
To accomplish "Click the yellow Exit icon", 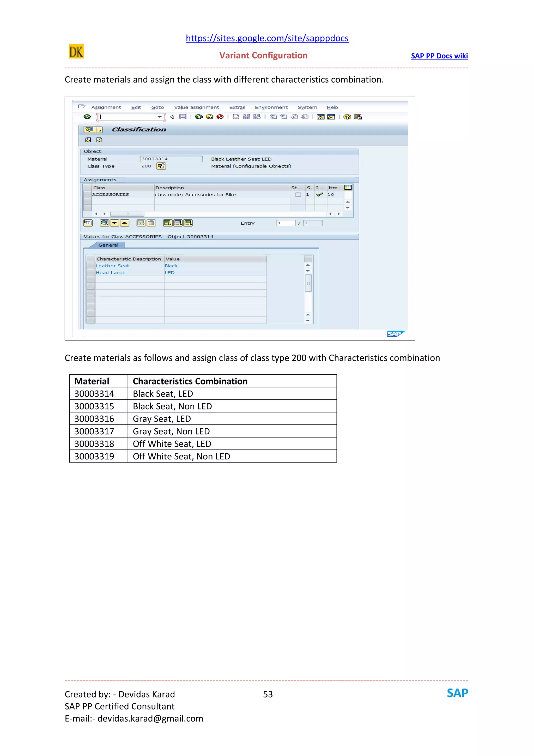I will 210,117.
